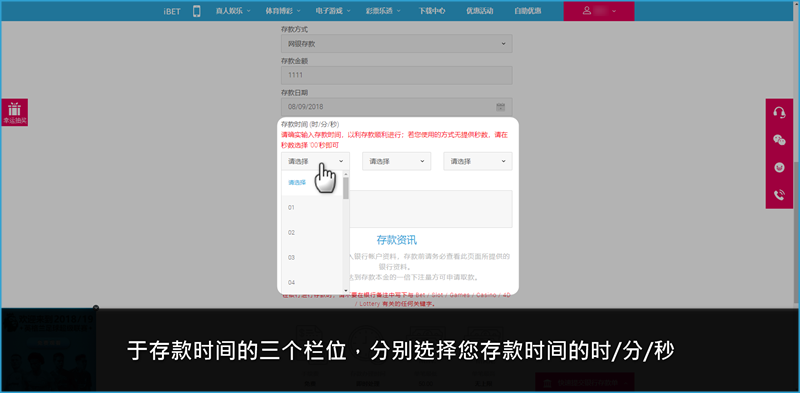Screen dimensions: 800x393
Task: Click the hour list scroll down arrow
Action: tap(346, 290)
